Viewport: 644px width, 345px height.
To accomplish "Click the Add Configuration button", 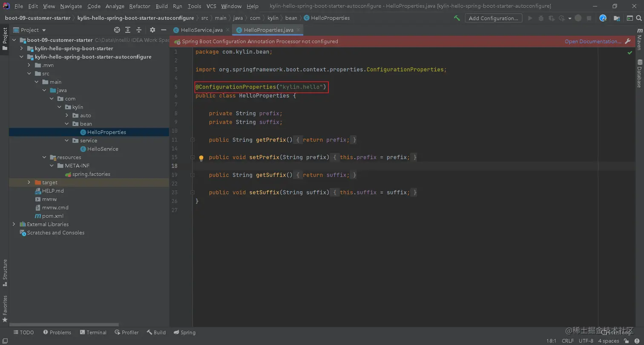I will [x=493, y=18].
